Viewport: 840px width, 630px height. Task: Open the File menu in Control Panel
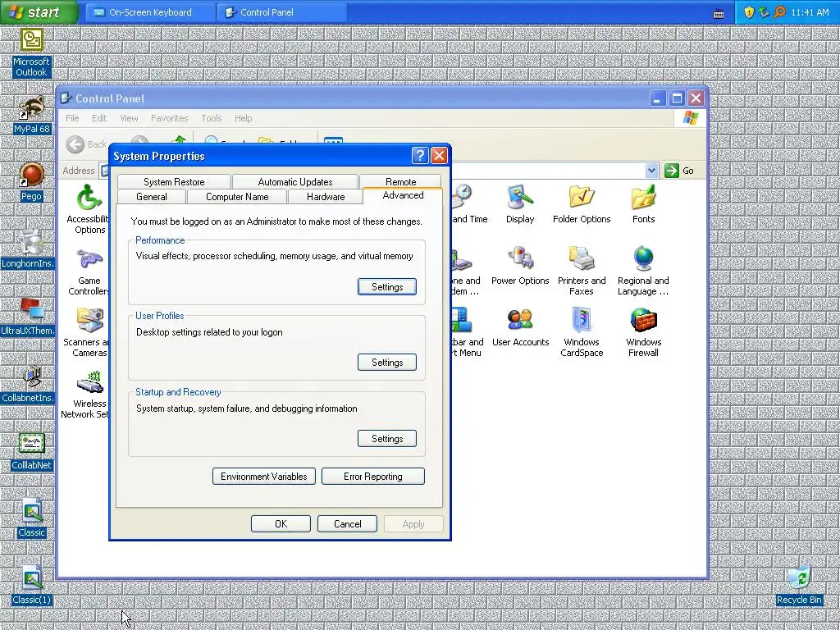(72, 118)
